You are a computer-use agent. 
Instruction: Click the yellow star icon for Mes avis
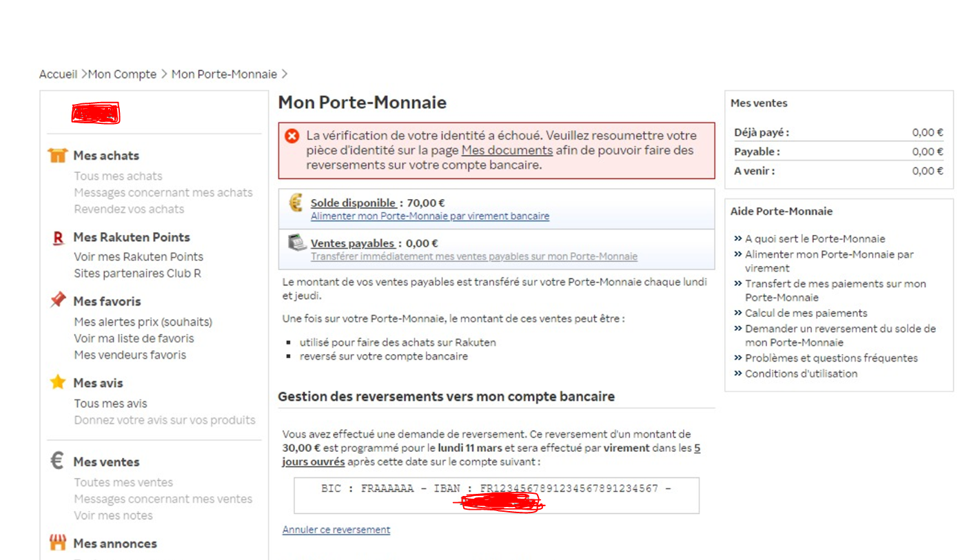[x=58, y=382]
